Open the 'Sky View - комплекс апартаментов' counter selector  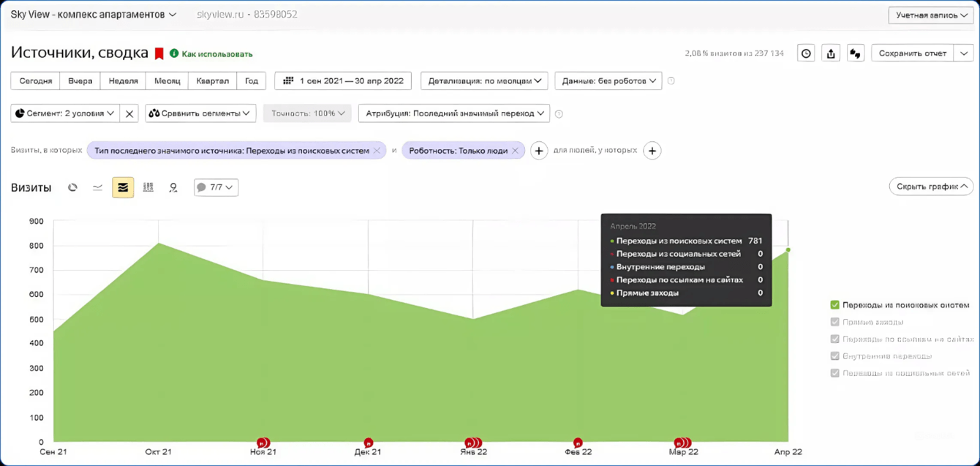(94, 15)
